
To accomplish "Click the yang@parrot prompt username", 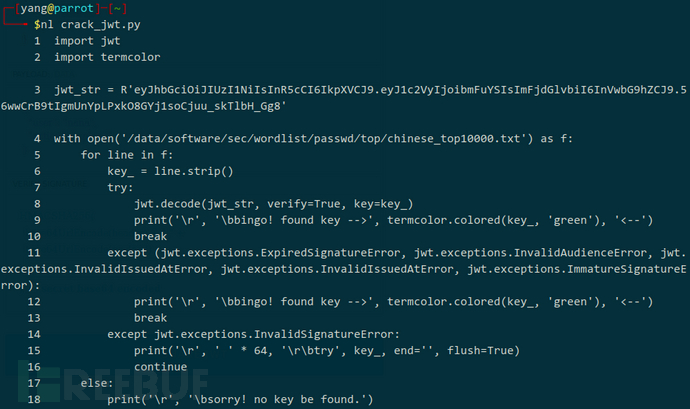I will (x=57, y=8).
